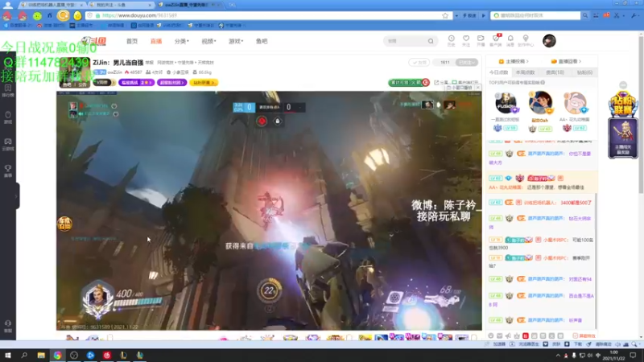Open the trophy events icon in left sidebar
644x362 pixels.
[x=8, y=171]
